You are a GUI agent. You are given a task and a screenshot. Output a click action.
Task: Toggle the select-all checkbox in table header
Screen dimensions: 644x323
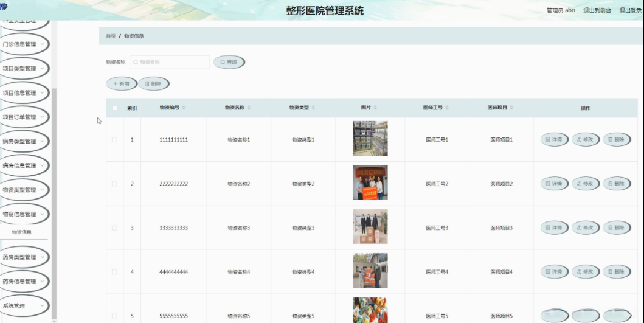coord(114,108)
